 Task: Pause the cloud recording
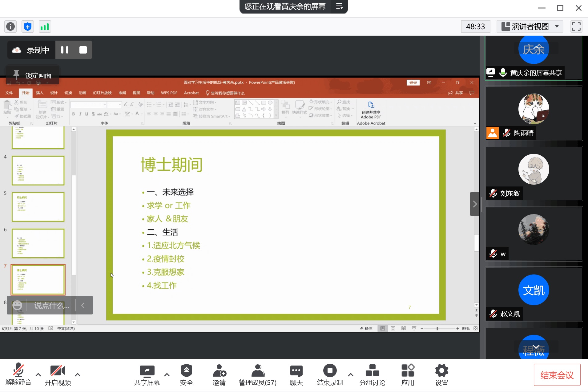[65, 50]
